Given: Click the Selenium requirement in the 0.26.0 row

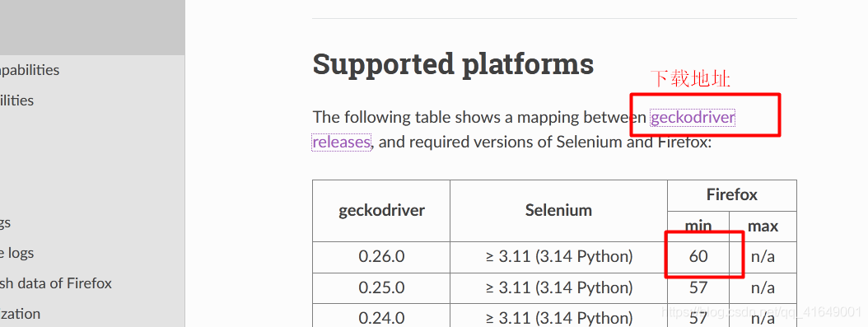Looking at the screenshot, I should [558, 257].
